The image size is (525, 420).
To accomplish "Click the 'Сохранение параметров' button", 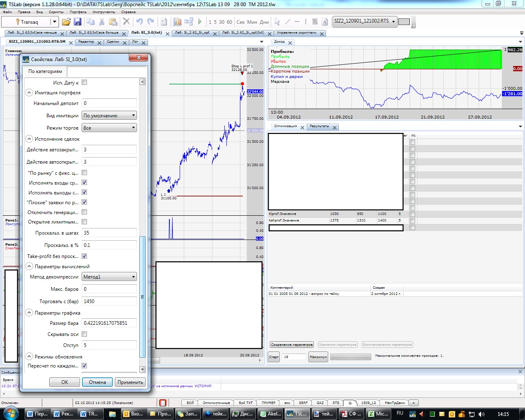I will coord(292,345).
